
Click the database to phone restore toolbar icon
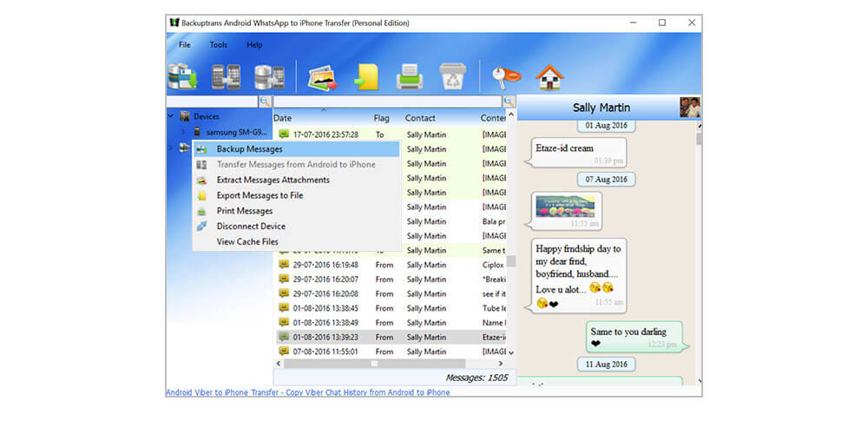[269, 77]
